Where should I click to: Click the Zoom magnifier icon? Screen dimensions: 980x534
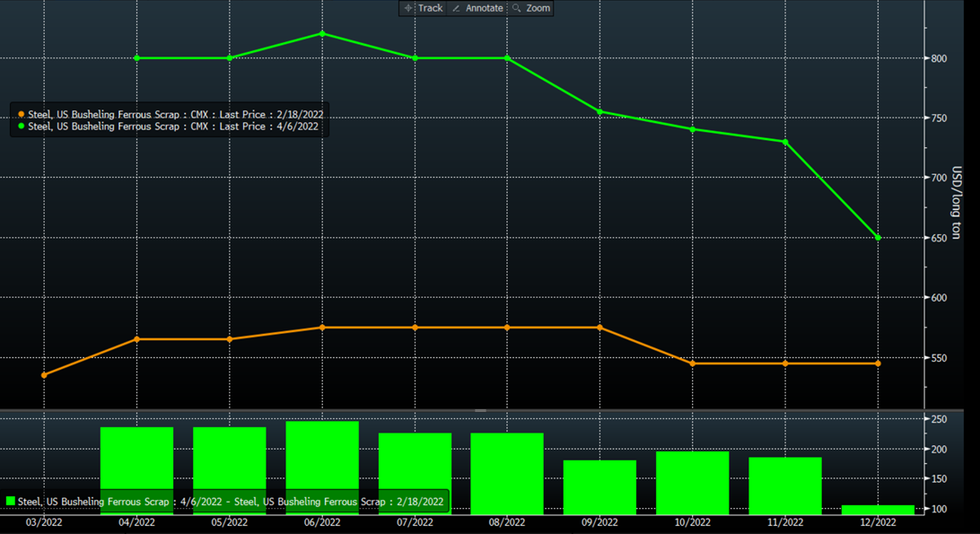[x=516, y=8]
